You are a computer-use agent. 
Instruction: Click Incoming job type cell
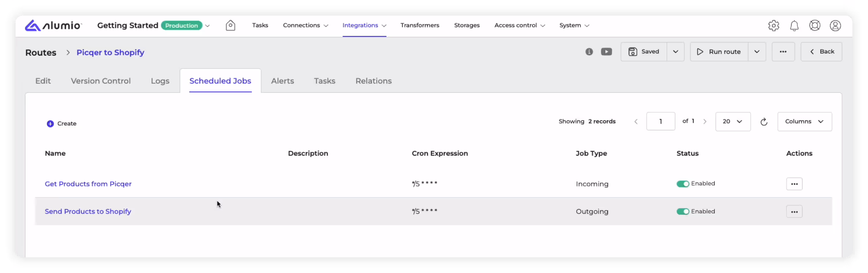(592, 184)
